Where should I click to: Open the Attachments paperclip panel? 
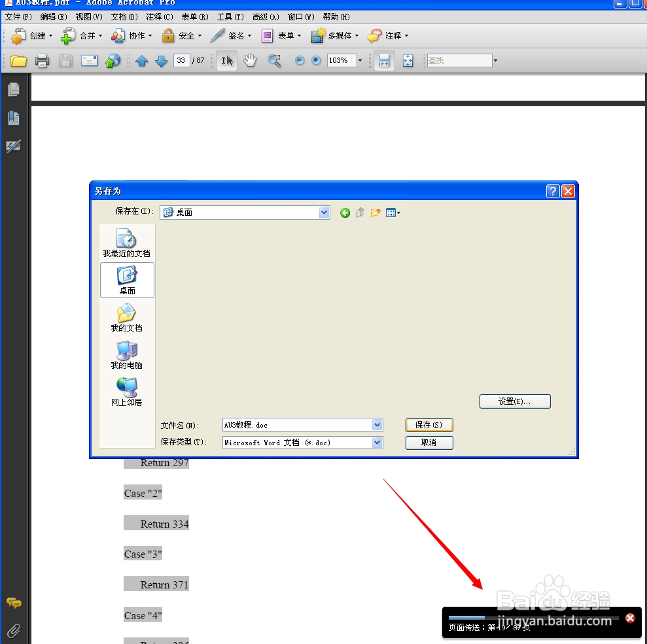click(14, 631)
